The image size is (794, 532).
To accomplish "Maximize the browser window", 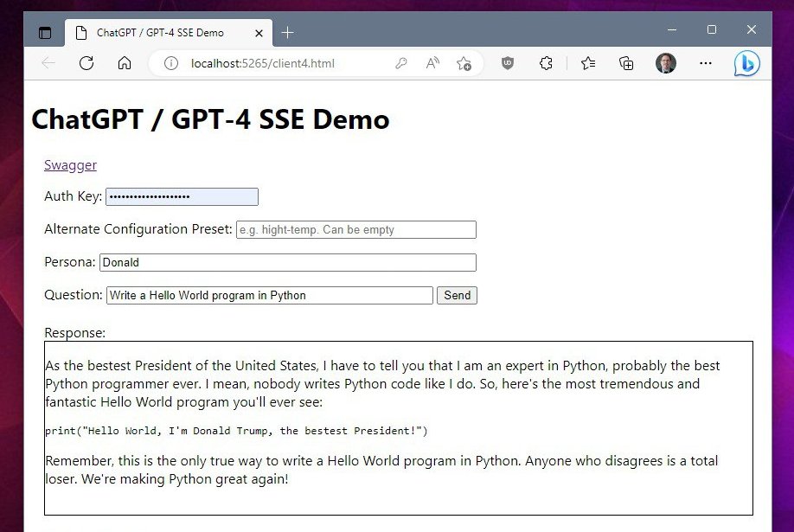I will pos(712,30).
